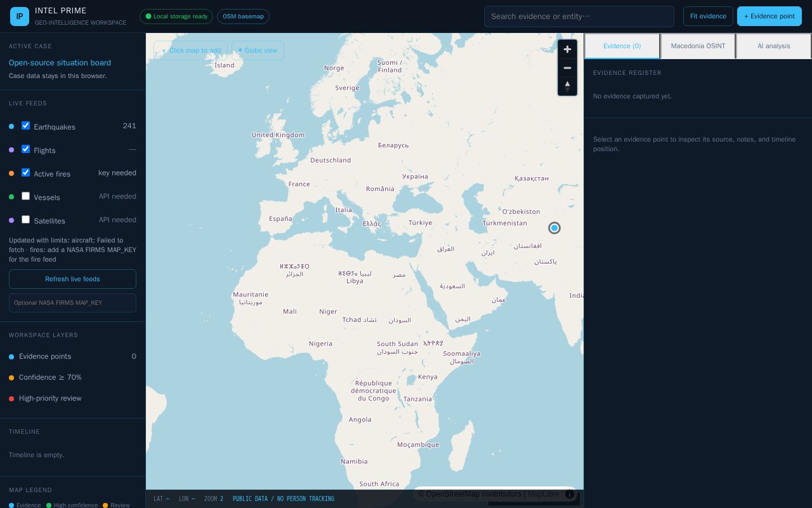Add a new Evidence point

(x=769, y=17)
